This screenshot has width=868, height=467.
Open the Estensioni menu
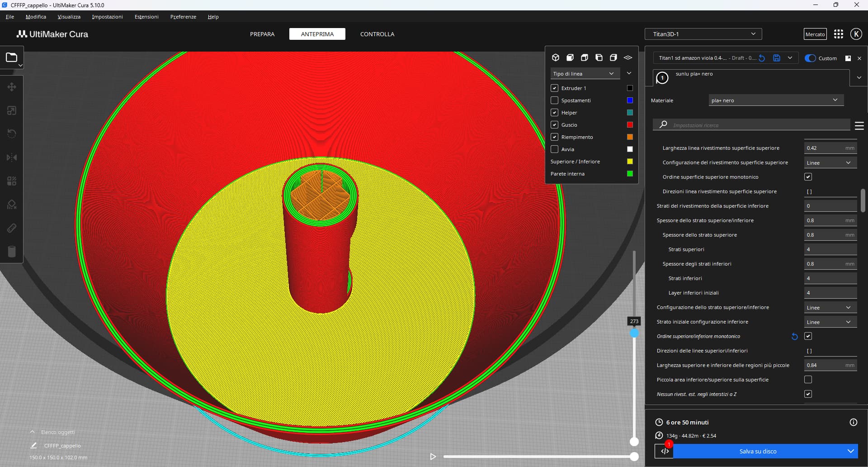click(x=146, y=17)
